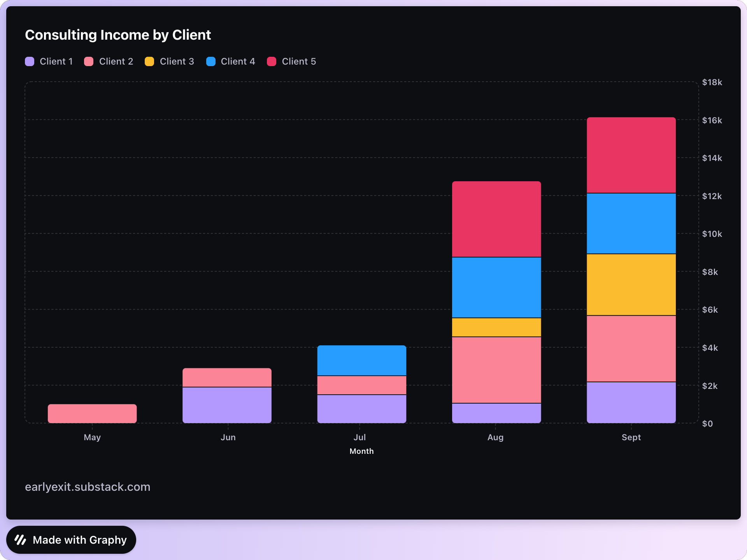Click the Consulting Income by Client title
This screenshot has height=560, width=747.
point(118,35)
